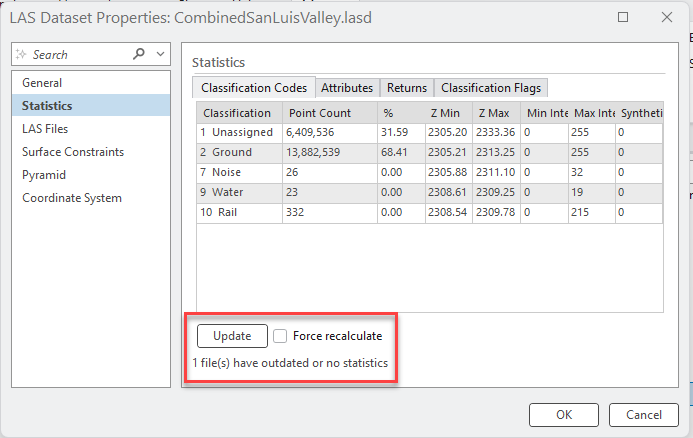Show the Classification Flags tab
This screenshot has width=693, height=438.
(x=491, y=88)
